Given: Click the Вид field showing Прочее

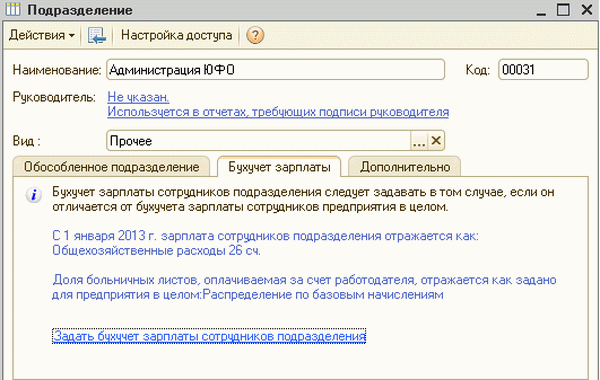Looking at the screenshot, I should point(259,141).
